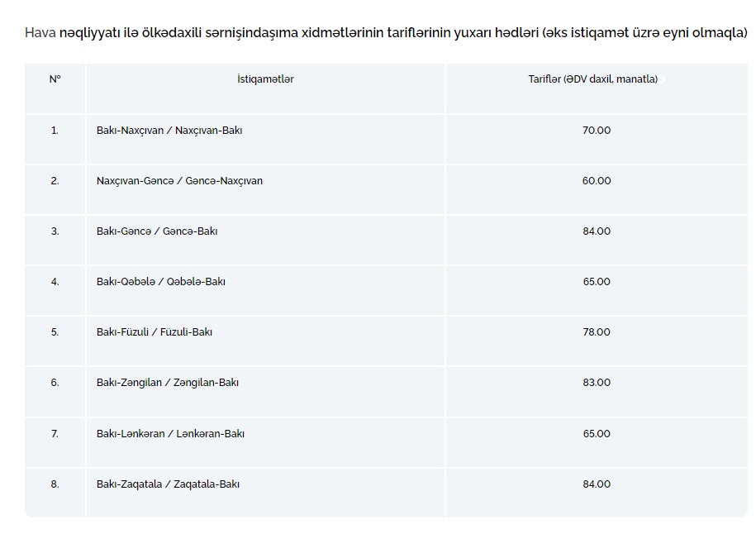Click the page heading about Hava nəqliyyatı tariffs
The height and width of the screenshot is (534, 756).
386,33
